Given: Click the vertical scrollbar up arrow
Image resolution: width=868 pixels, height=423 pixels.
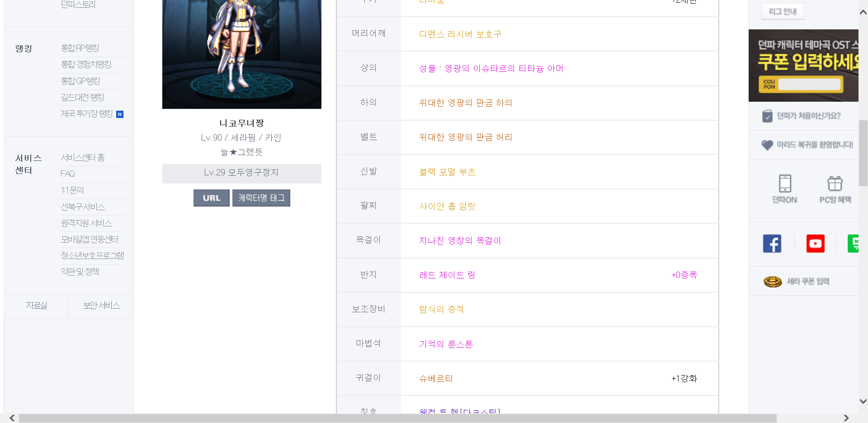Looking at the screenshot, I should tap(863, 12).
